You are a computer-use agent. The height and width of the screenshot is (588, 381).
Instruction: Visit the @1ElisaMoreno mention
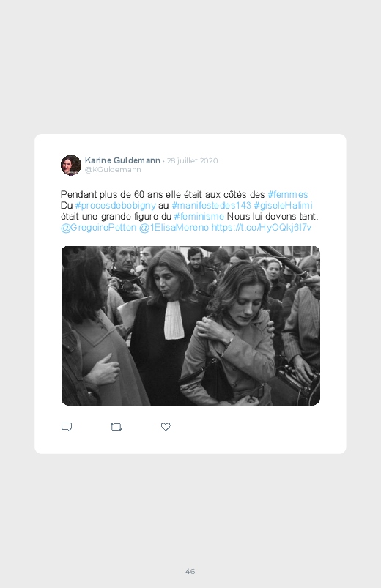click(174, 228)
